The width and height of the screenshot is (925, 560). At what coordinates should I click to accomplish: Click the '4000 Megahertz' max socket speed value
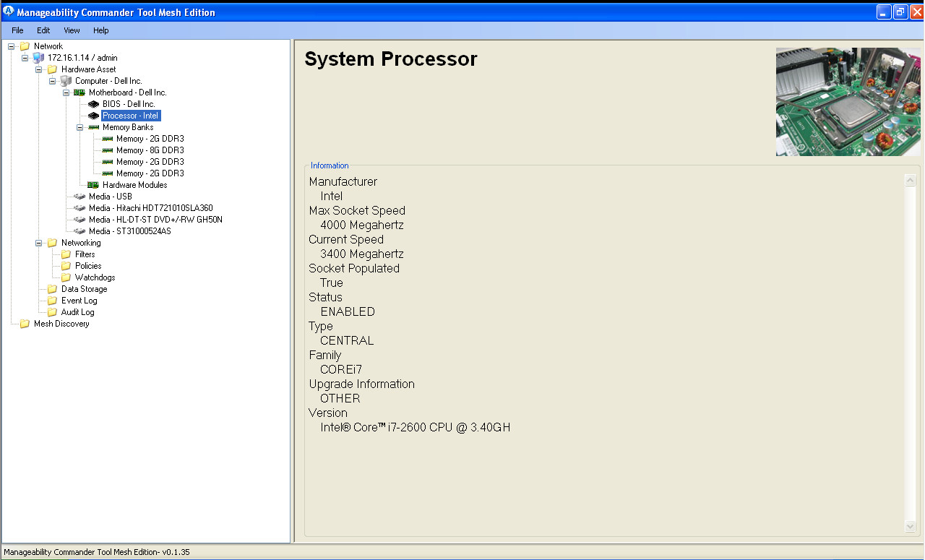tap(362, 225)
